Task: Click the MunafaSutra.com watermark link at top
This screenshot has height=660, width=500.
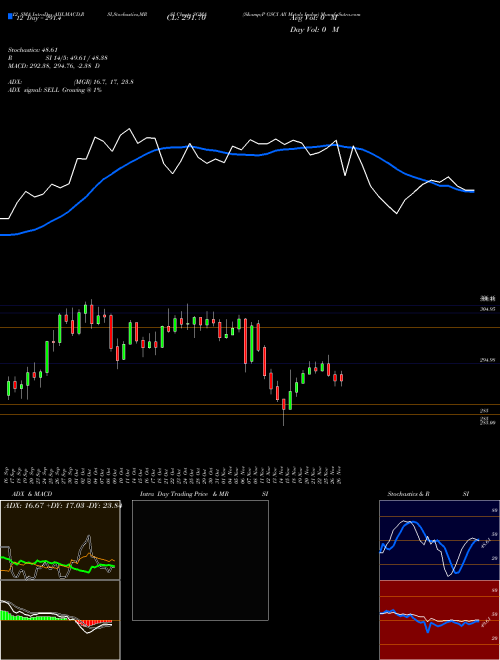Action: pyautogui.click(x=340, y=14)
